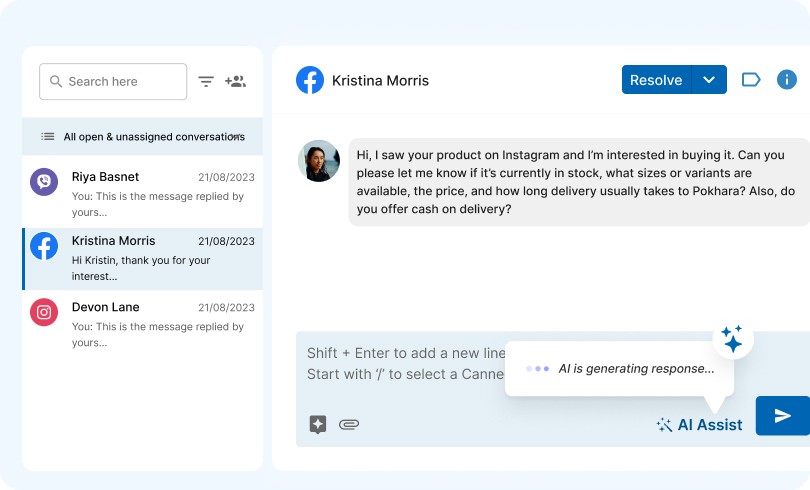This screenshot has height=490, width=810.
Task: Click the canned response sparkle icon
Action: [x=318, y=424]
